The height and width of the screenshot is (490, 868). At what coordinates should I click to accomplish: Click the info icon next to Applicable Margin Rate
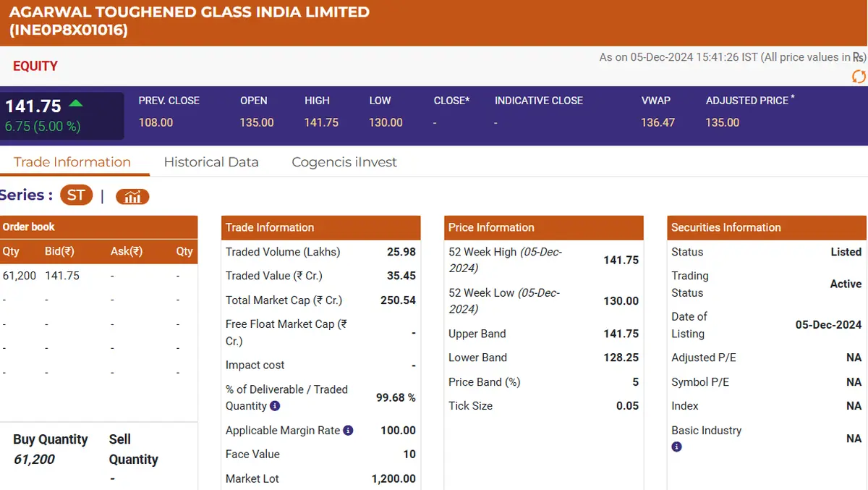[x=348, y=430]
